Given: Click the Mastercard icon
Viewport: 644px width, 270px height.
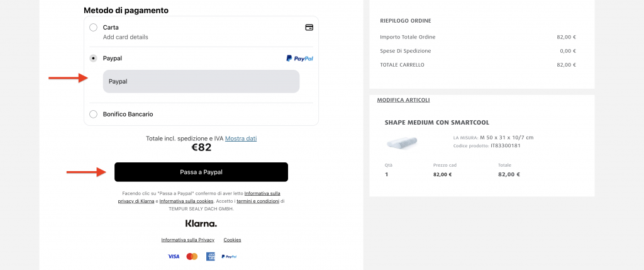Looking at the screenshot, I should (192, 256).
